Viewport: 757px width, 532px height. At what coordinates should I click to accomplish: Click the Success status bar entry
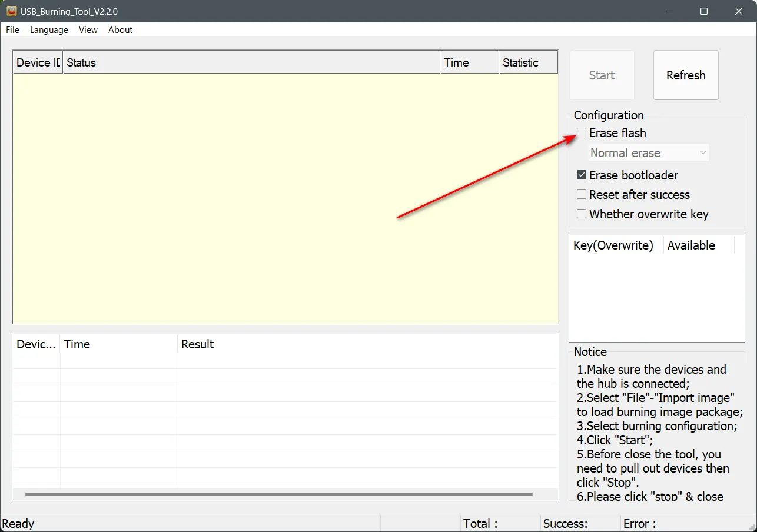565,524
